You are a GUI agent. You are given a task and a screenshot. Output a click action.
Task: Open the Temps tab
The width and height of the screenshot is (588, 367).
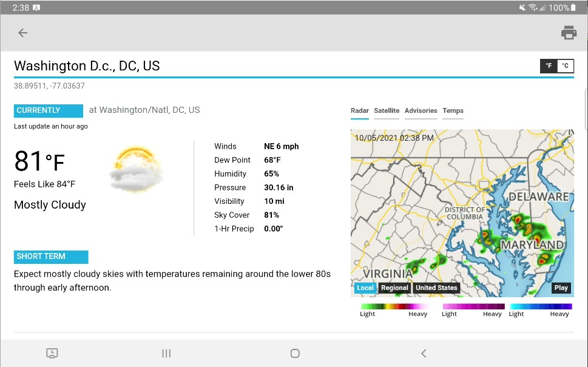coord(453,111)
